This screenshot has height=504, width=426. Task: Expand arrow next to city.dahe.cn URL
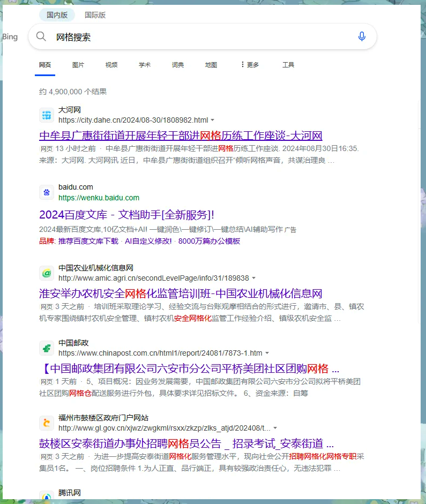pos(213,120)
